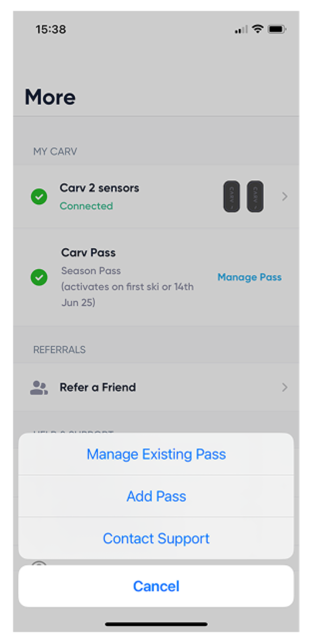Tap the 15:38 clock in status bar
The image size is (313, 644).
tap(51, 29)
